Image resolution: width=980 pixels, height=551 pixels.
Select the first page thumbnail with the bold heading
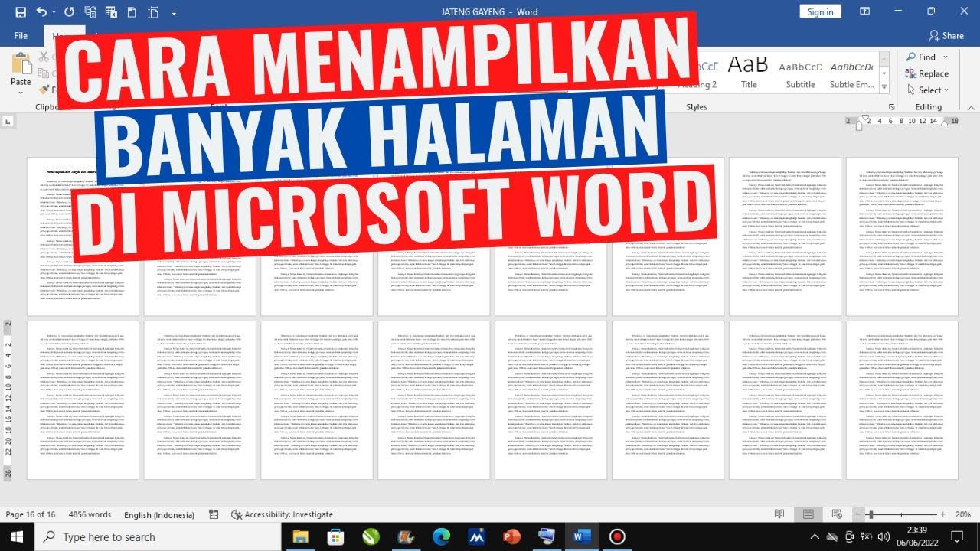[x=83, y=236]
